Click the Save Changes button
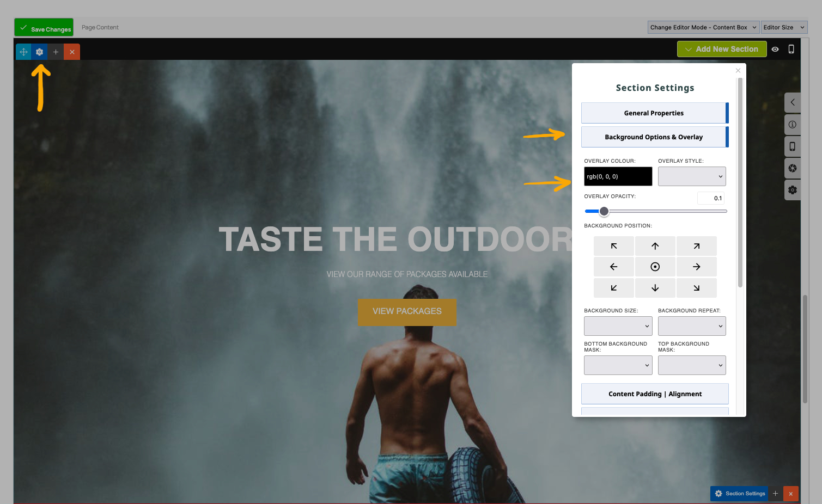 pyautogui.click(x=44, y=28)
